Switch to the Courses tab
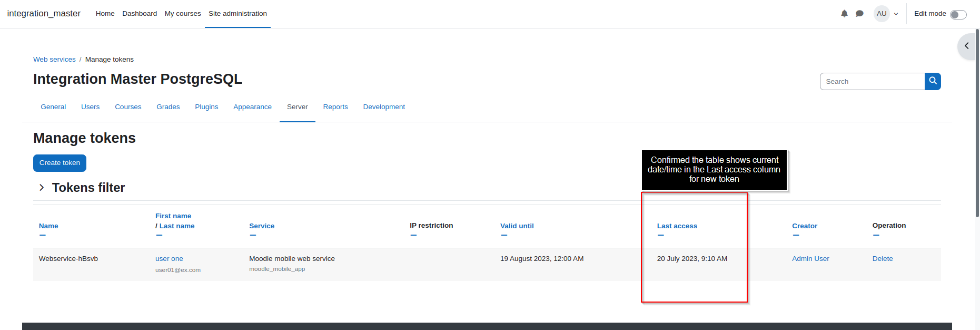This screenshot has width=980, height=330. tap(128, 107)
